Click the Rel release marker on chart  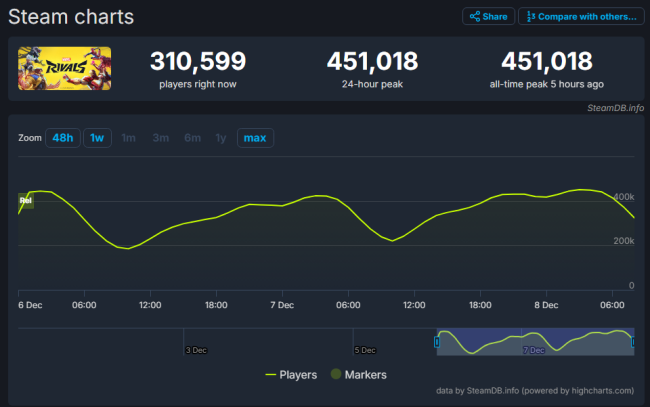26,201
